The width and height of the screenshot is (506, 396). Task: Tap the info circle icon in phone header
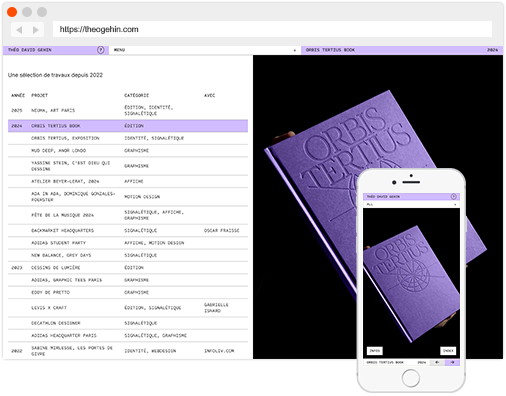453,197
